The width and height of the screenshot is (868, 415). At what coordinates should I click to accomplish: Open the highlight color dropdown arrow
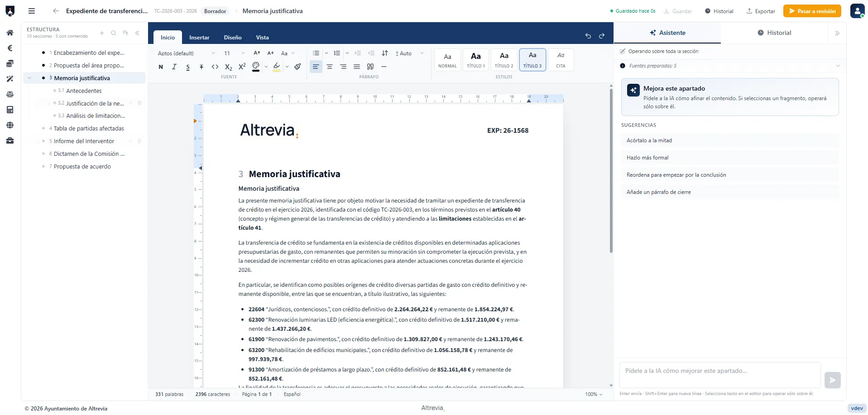click(287, 67)
